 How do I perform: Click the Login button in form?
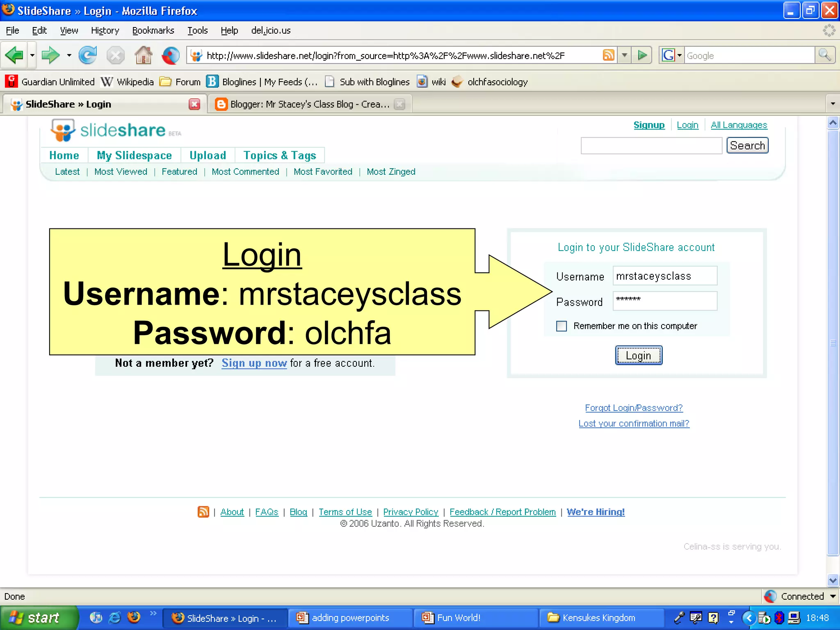coord(639,355)
